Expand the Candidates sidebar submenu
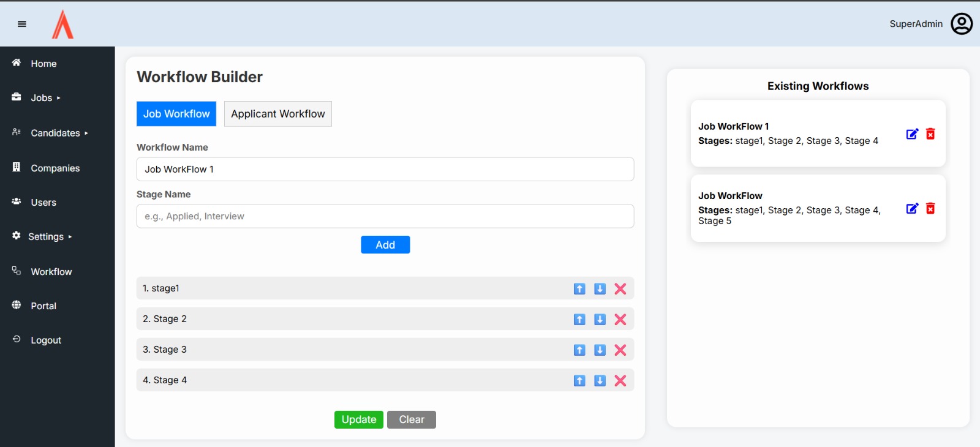 [x=59, y=133]
